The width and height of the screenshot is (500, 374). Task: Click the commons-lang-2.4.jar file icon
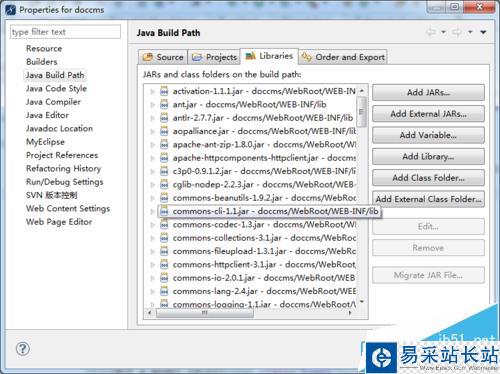pyautogui.click(x=164, y=291)
